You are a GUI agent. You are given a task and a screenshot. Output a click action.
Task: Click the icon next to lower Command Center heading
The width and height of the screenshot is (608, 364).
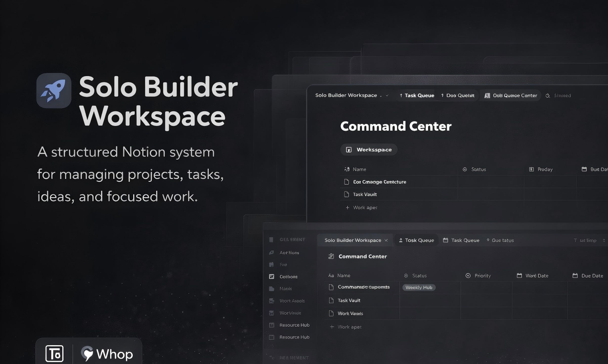[x=331, y=256]
